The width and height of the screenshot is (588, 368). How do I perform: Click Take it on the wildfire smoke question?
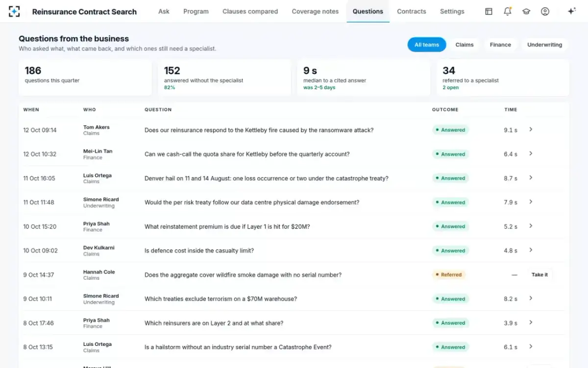[539, 275]
